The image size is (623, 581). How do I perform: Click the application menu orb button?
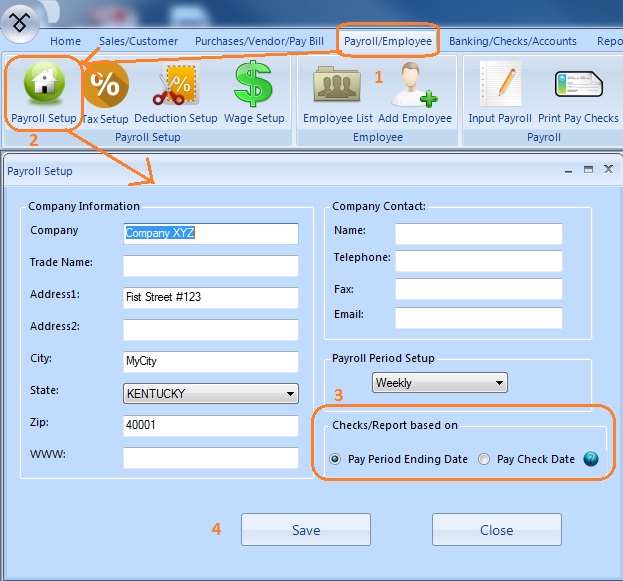(20, 22)
